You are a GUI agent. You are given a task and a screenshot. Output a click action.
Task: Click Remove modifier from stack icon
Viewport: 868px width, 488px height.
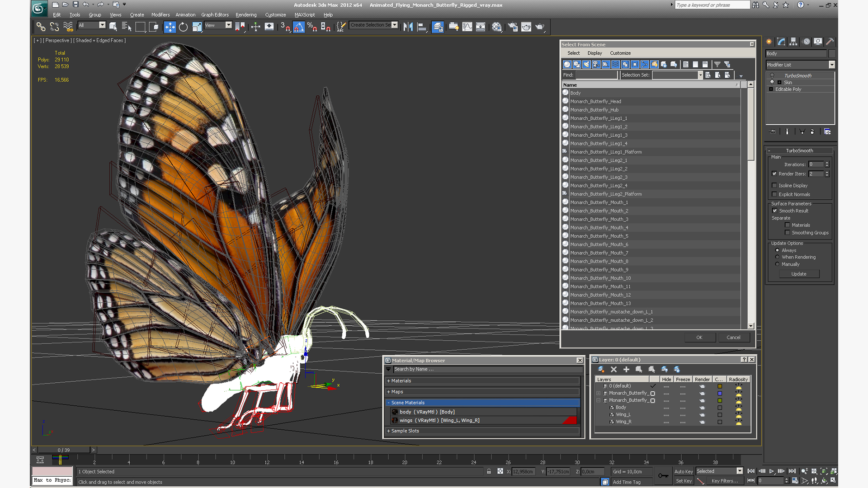click(812, 131)
